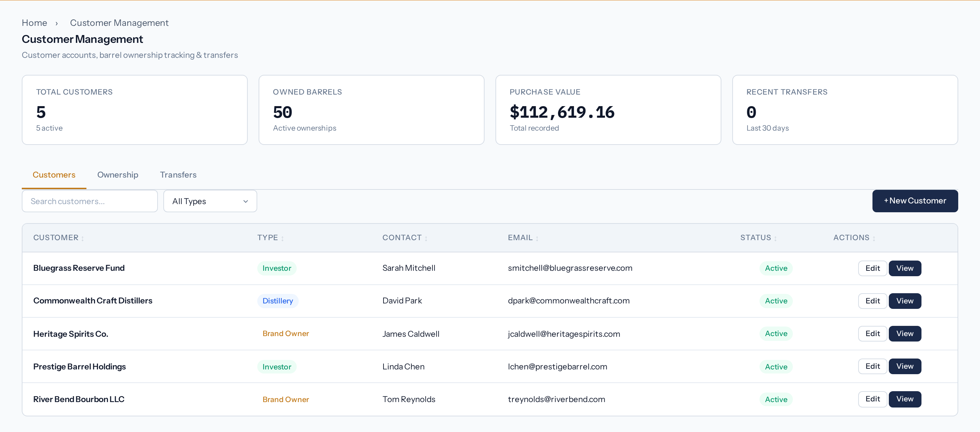Go to Home breadcrumb link
Viewport: 980px width, 432px height.
(34, 23)
